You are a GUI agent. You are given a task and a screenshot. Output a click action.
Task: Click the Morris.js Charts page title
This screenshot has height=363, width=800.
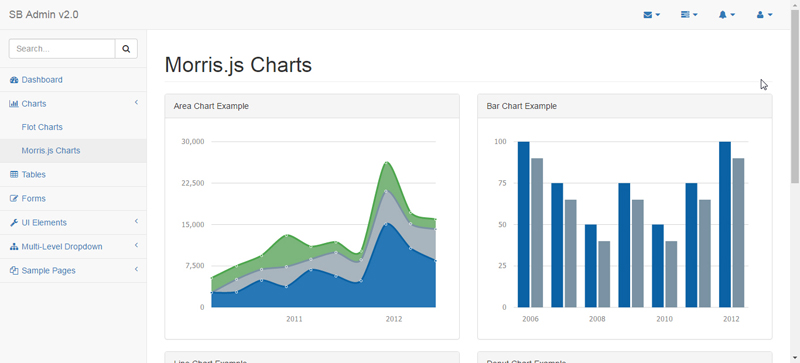tap(238, 65)
